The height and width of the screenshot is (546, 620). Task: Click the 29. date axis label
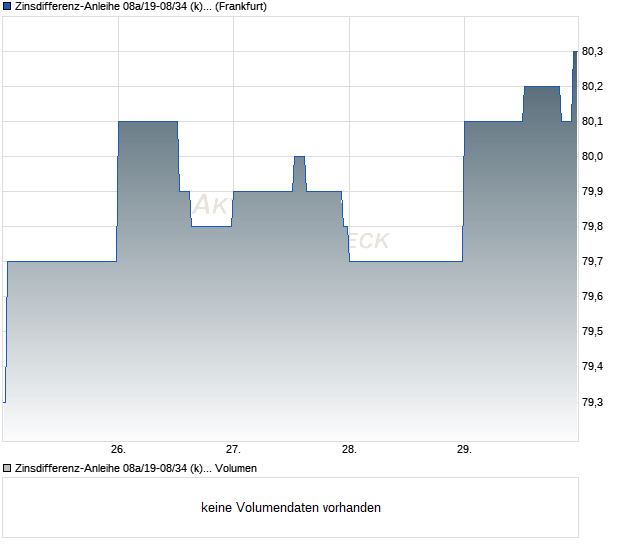[464, 449]
